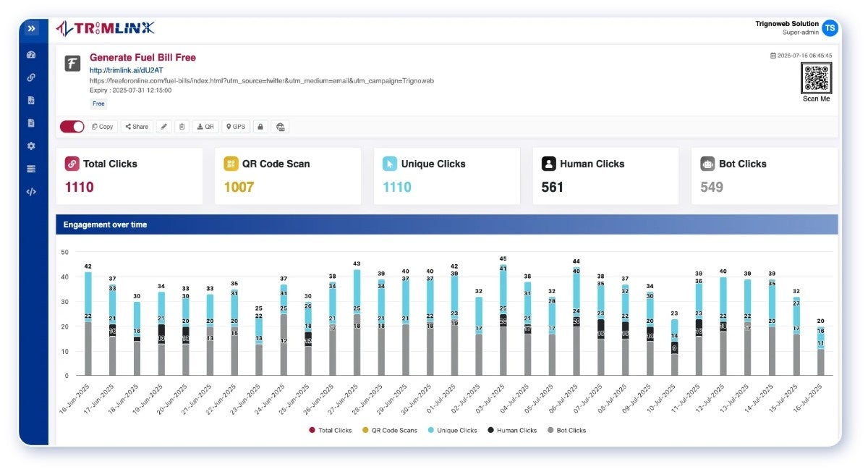
Task: Click the Copy button
Action: [x=103, y=127]
